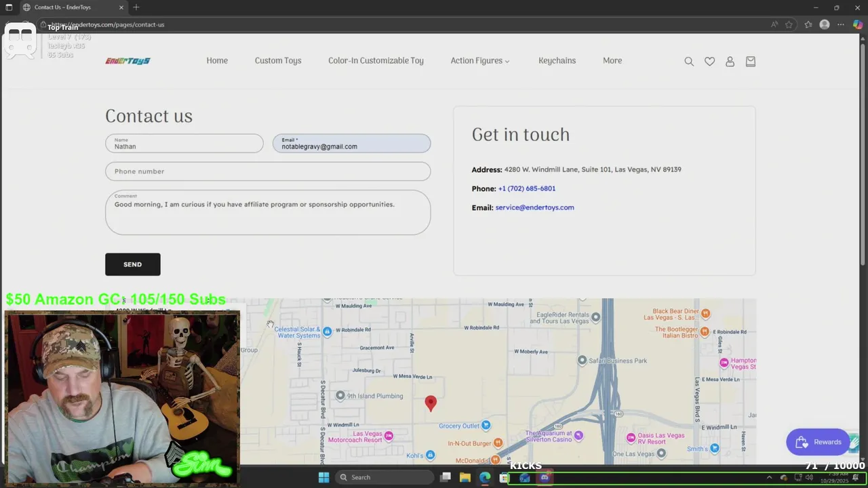Open Color-In Customizable Toy menu item
Image resolution: width=868 pixels, height=488 pixels.
coord(376,61)
